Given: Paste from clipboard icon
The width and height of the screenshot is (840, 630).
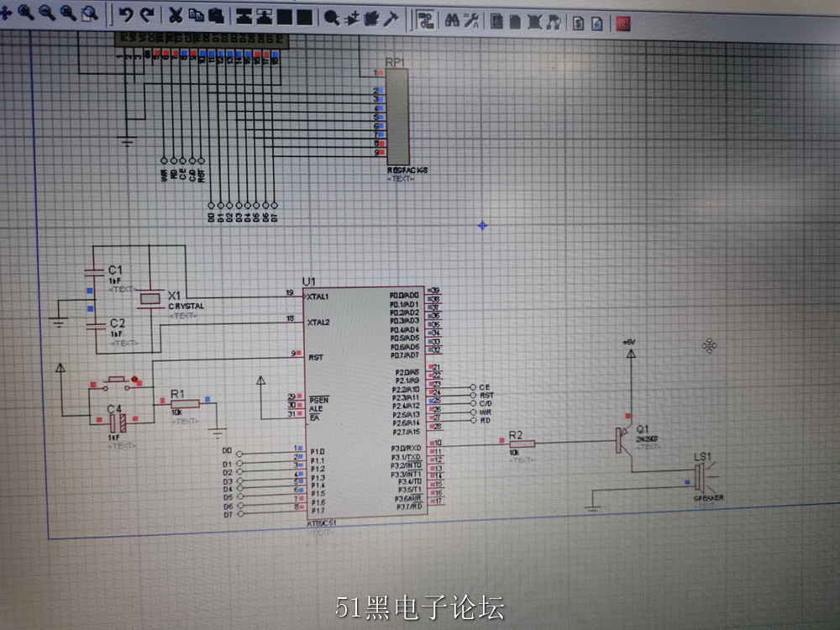Looking at the screenshot, I should tap(216, 16).
